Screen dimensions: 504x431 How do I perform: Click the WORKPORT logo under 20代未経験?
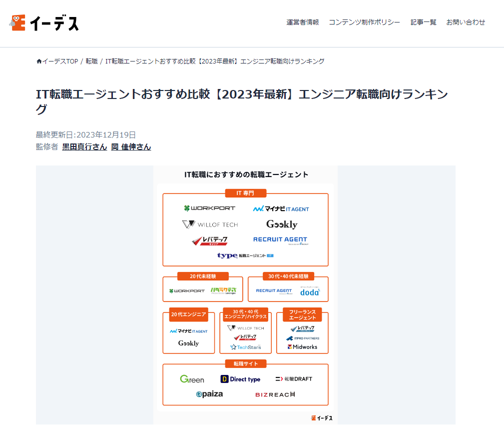(x=187, y=291)
